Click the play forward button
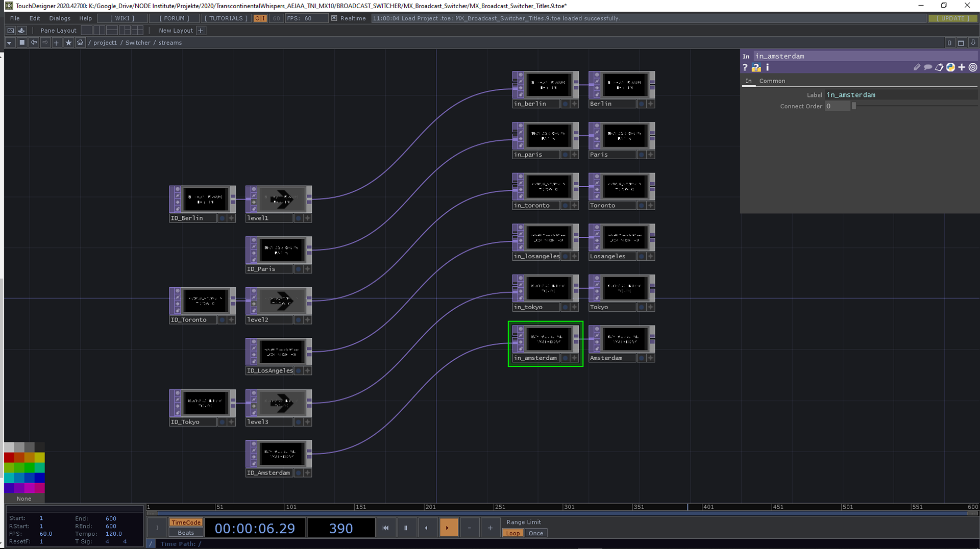The height and width of the screenshot is (549, 980). point(448,528)
